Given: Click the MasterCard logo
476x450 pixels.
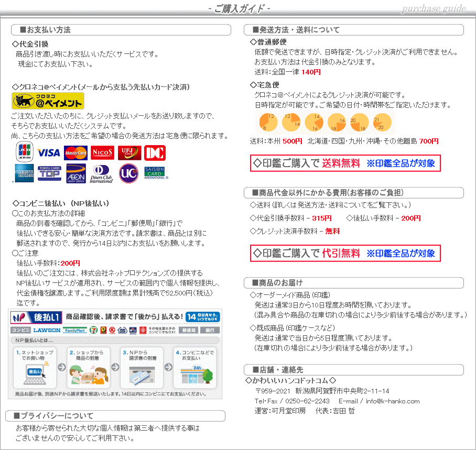Looking at the screenshot, I should point(75,152).
